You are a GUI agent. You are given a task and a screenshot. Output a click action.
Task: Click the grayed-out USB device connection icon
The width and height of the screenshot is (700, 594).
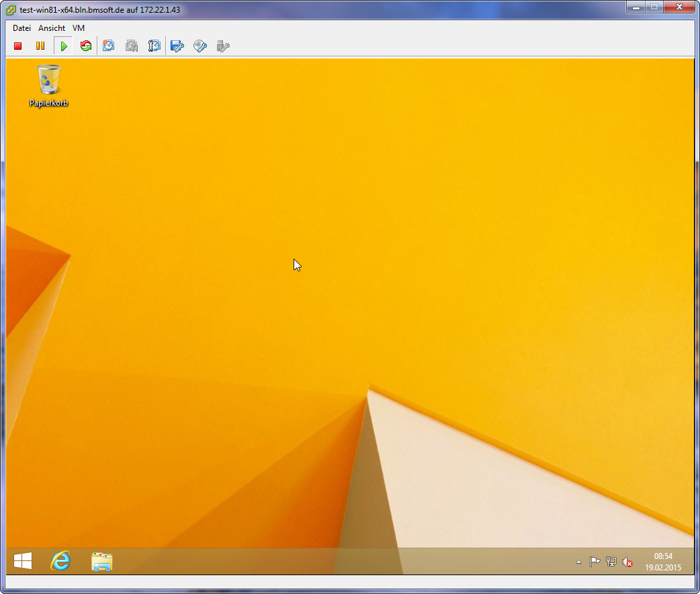223,46
